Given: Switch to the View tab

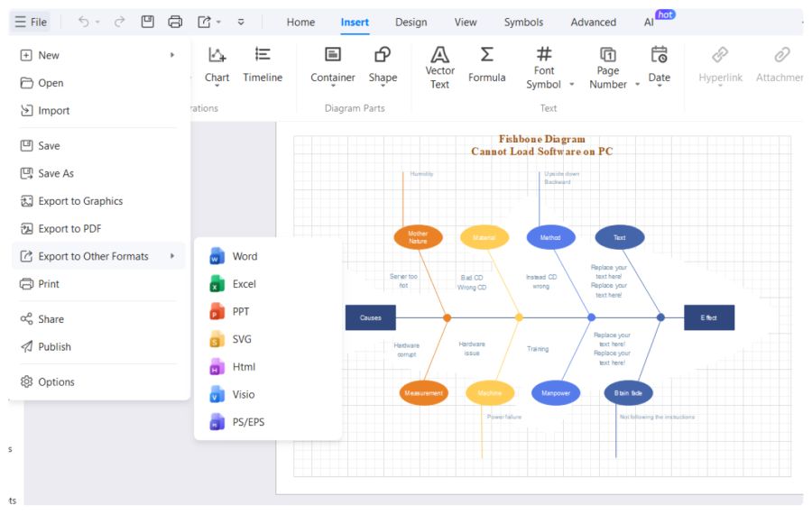Looking at the screenshot, I should tap(465, 23).
